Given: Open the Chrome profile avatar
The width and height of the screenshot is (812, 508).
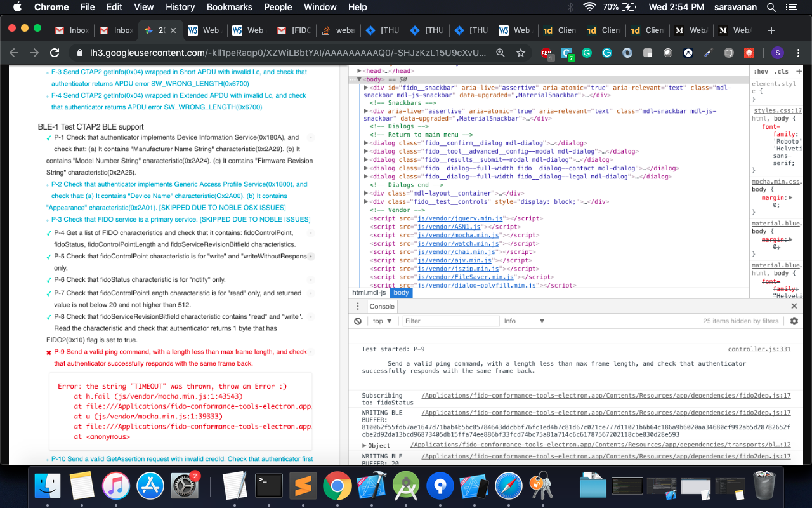Looking at the screenshot, I should coord(778,53).
